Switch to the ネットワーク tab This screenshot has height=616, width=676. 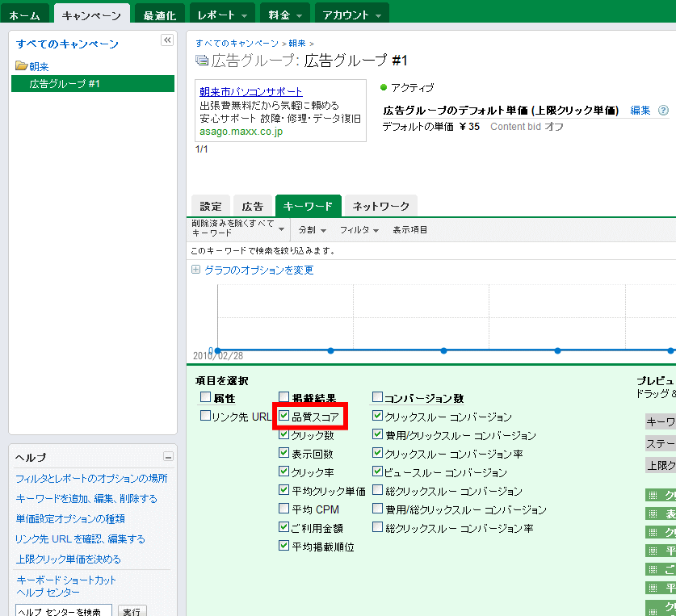tap(381, 207)
